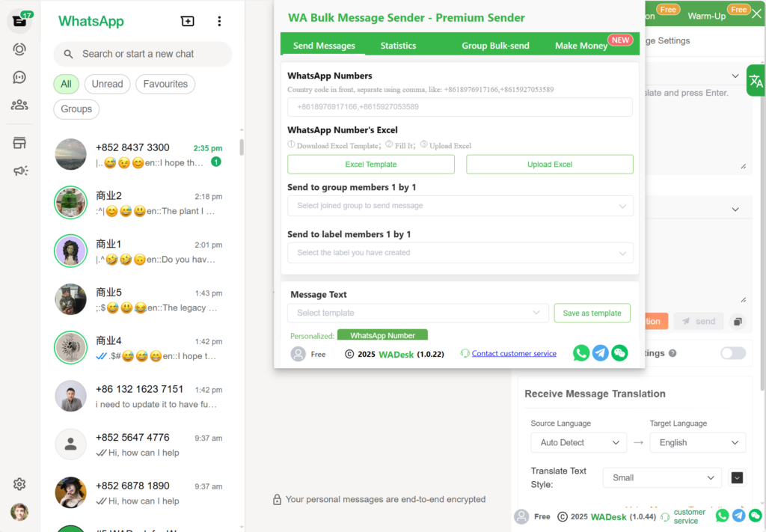
Task: Open the Communities icon in sidebar
Action: (19, 105)
